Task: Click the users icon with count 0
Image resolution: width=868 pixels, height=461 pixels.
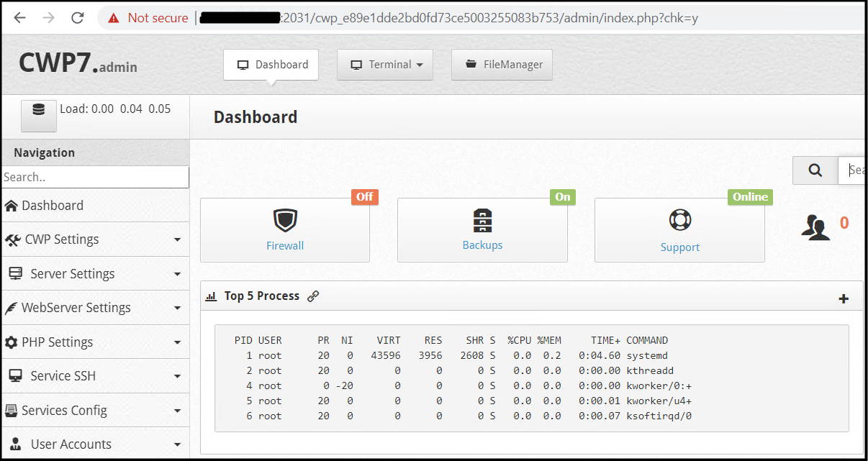Action: [x=815, y=227]
